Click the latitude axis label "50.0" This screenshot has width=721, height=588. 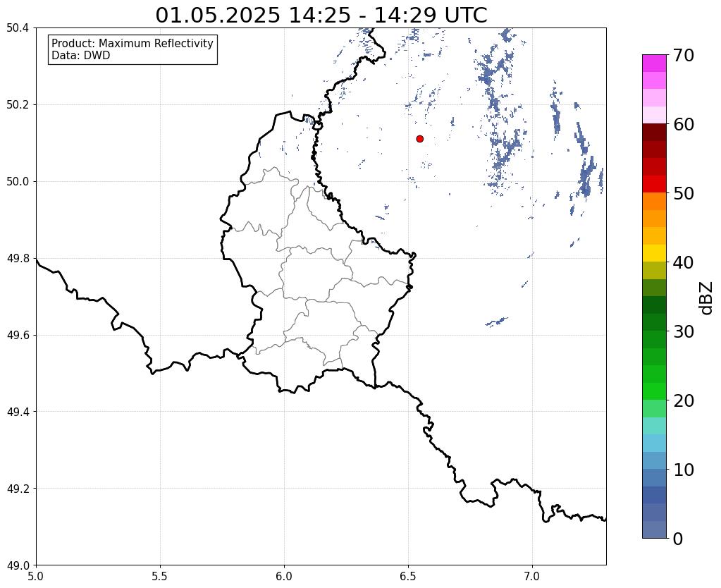[18, 182]
